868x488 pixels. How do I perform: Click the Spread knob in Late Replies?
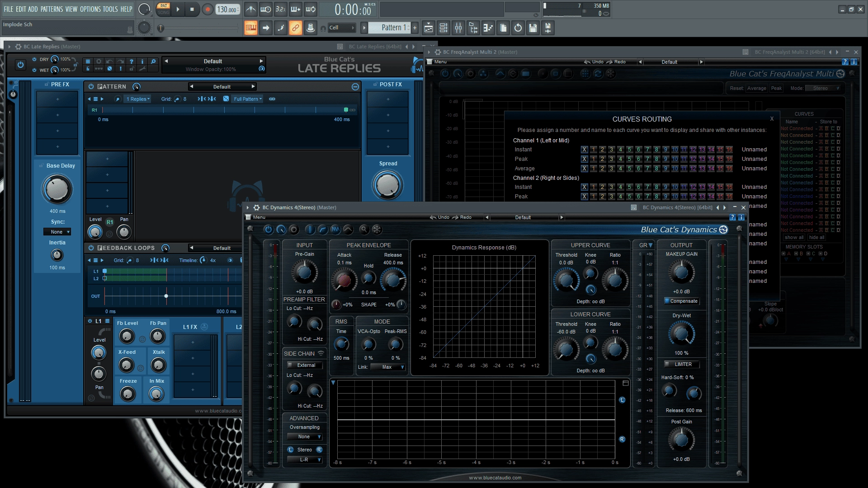(x=388, y=185)
